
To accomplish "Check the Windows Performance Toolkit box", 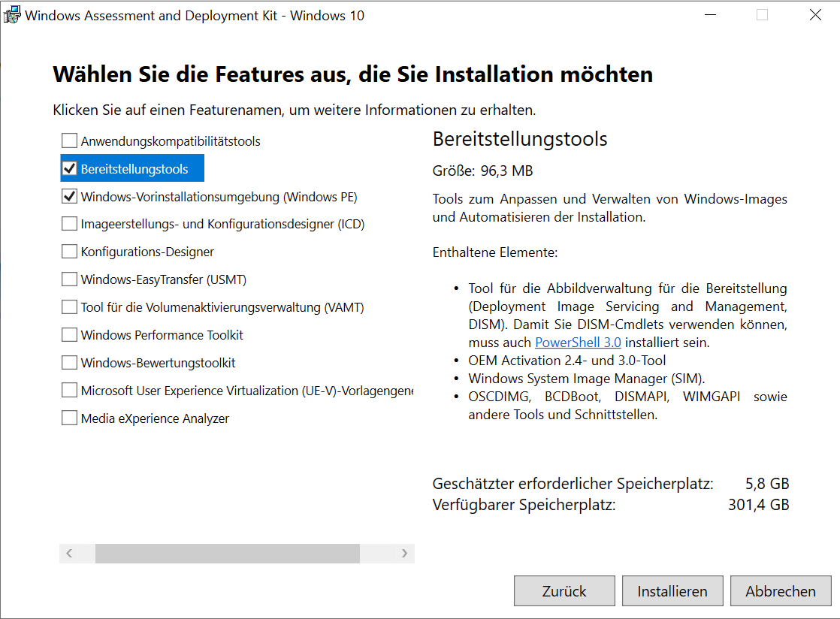I will [69, 334].
